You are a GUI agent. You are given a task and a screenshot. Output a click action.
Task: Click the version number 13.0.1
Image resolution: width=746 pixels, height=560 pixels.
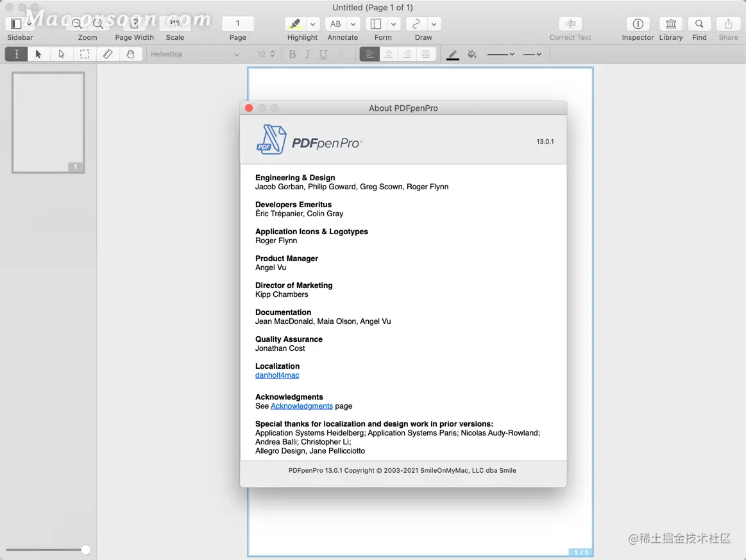(x=545, y=141)
